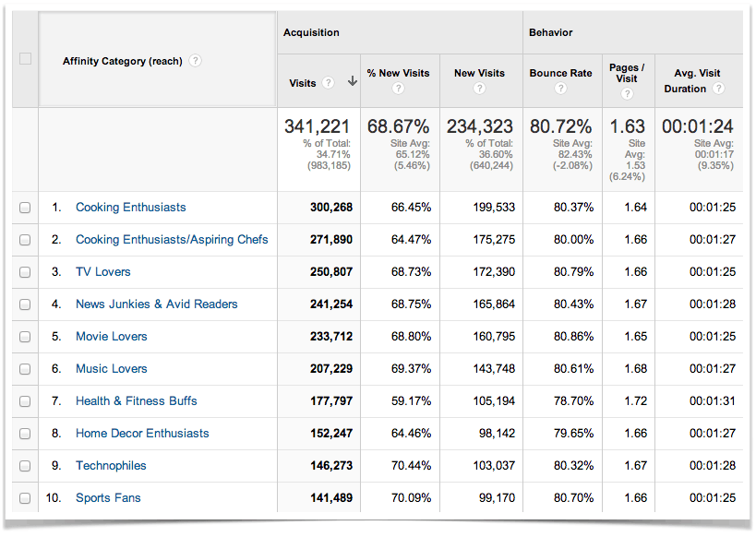
Task: Open the New Visits help tooltip
Action: tap(479, 88)
